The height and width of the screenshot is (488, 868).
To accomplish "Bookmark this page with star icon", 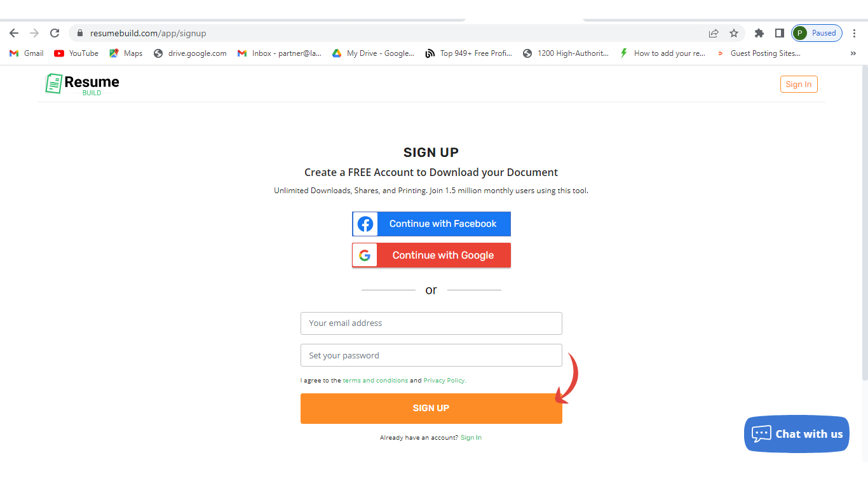I will 734,33.
